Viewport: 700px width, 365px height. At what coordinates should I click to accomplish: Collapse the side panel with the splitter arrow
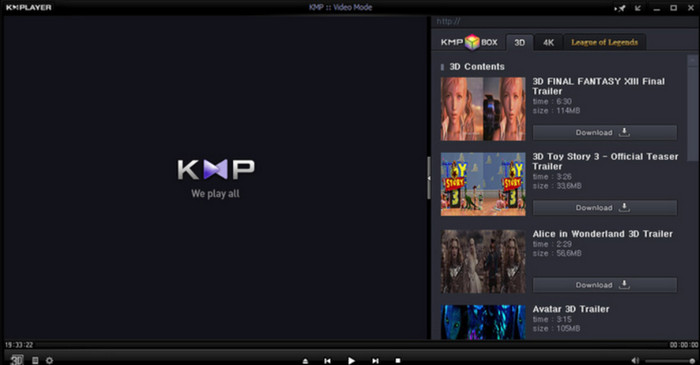(x=429, y=178)
